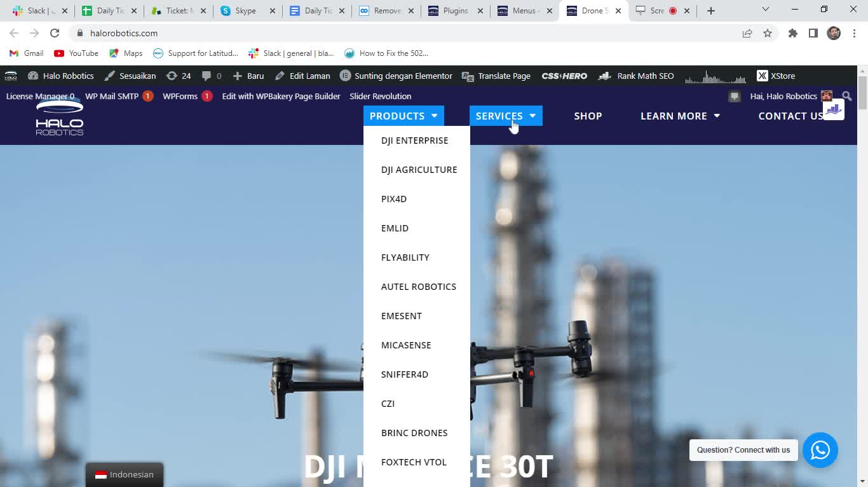Open Chrome side panel icon
Screen dimensions: 868x487
(813, 33)
